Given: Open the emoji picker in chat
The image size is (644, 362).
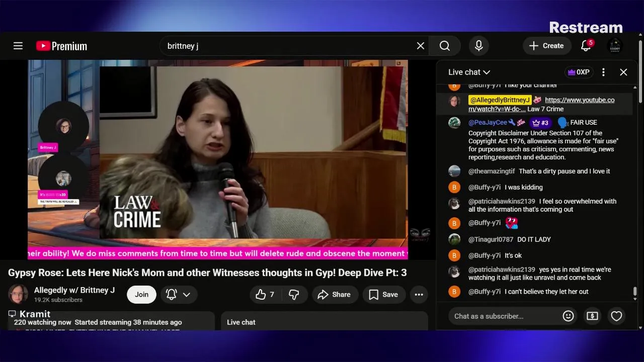Looking at the screenshot, I should point(568,316).
